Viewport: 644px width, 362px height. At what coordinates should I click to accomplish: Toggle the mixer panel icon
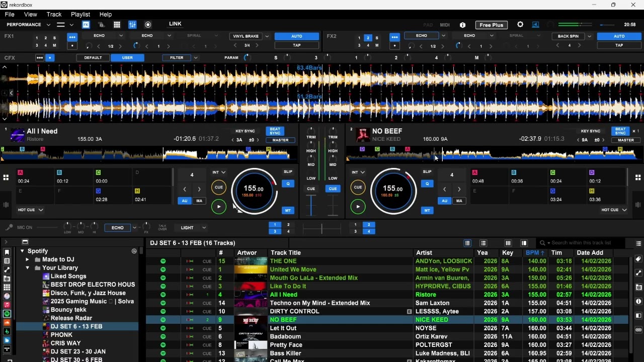click(132, 25)
